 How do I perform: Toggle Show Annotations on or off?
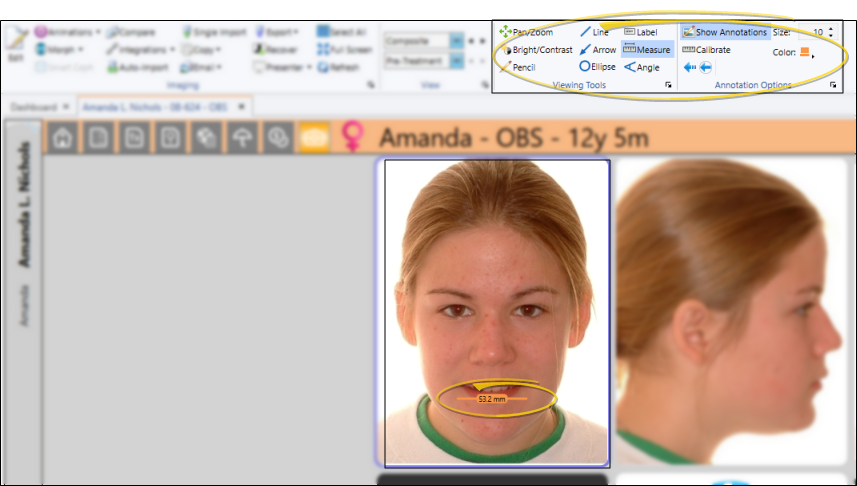[725, 33]
